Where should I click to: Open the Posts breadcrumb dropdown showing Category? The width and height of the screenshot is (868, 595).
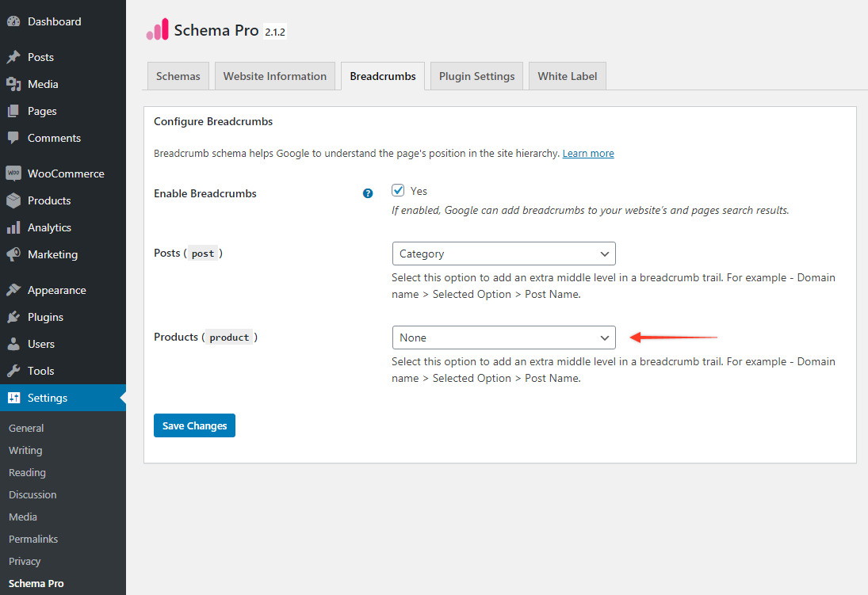click(503, 253)
